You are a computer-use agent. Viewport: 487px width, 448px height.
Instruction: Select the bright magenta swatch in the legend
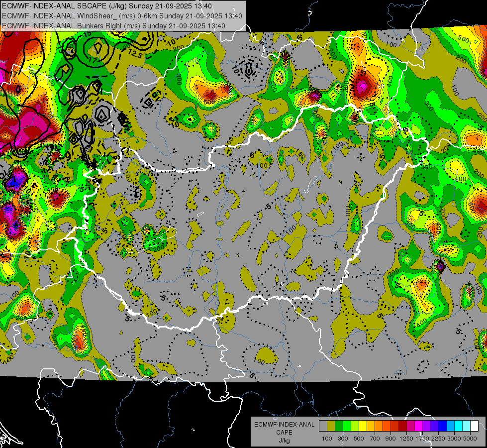pyautogui.click(x=418, y=426)
